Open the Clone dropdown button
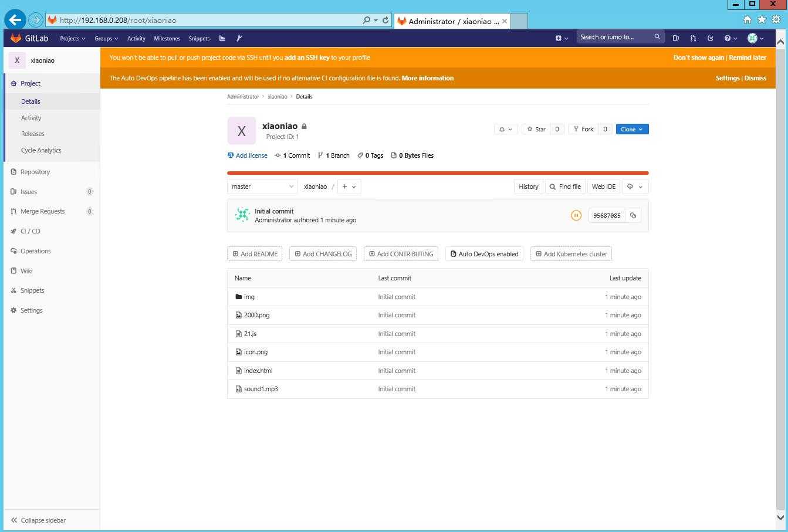Image resolution: width=788 pixels, height=532 pixels. (632, 129)
